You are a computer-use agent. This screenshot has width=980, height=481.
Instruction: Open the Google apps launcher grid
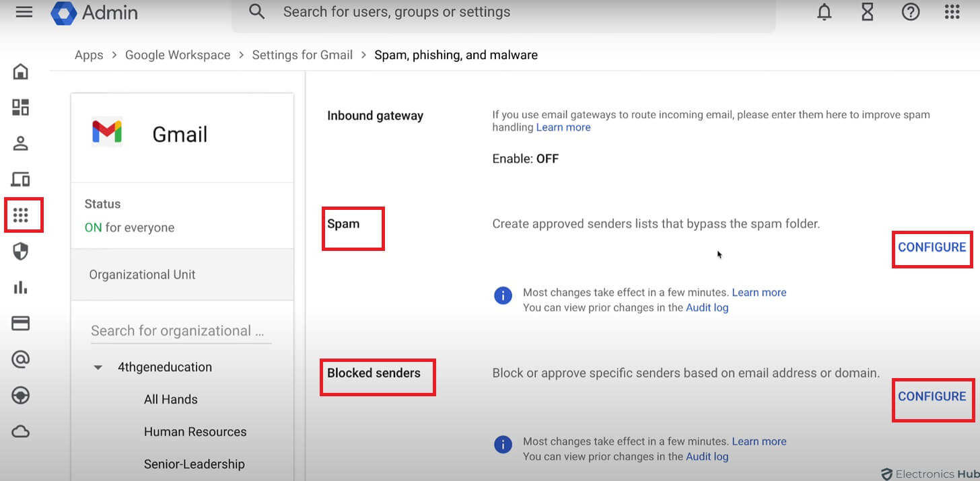[x=952, y=12]
